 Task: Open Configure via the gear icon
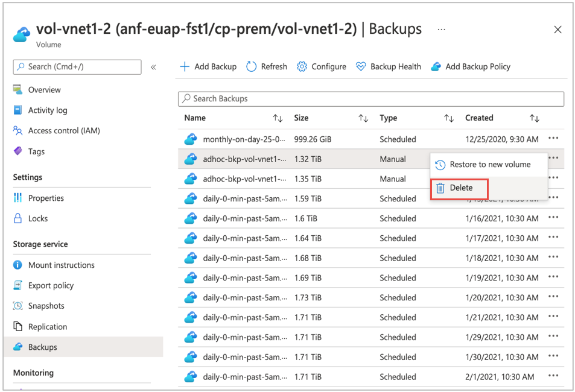click(301, 66)
